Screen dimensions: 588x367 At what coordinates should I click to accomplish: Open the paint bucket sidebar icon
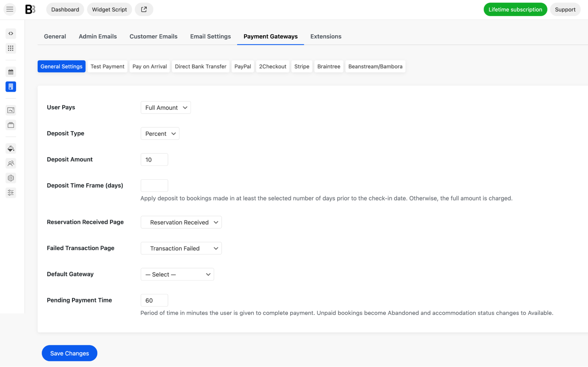pyautogui.click(x=11, y=149)
